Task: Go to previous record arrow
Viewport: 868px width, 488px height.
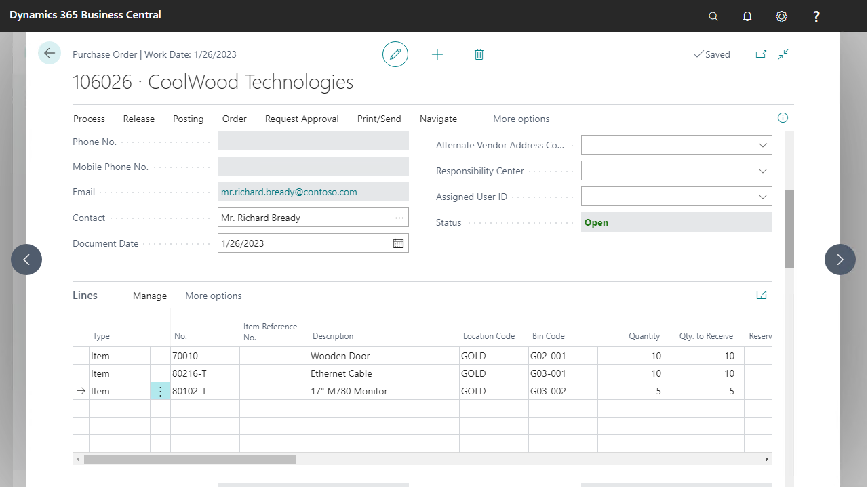Action: coord(26,260)
